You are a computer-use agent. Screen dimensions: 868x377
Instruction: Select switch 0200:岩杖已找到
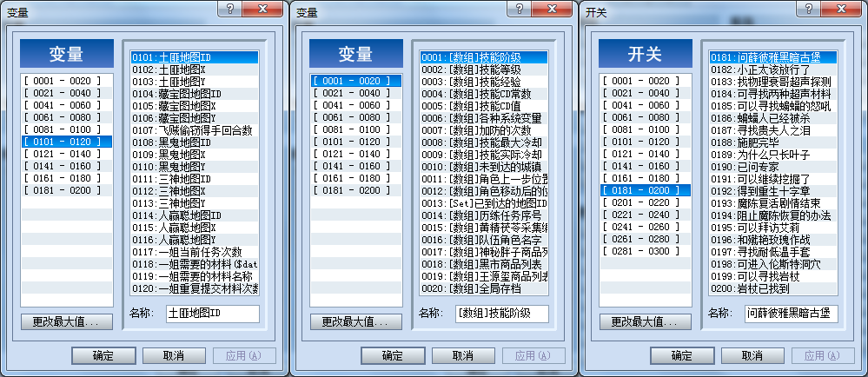point(772,288)
